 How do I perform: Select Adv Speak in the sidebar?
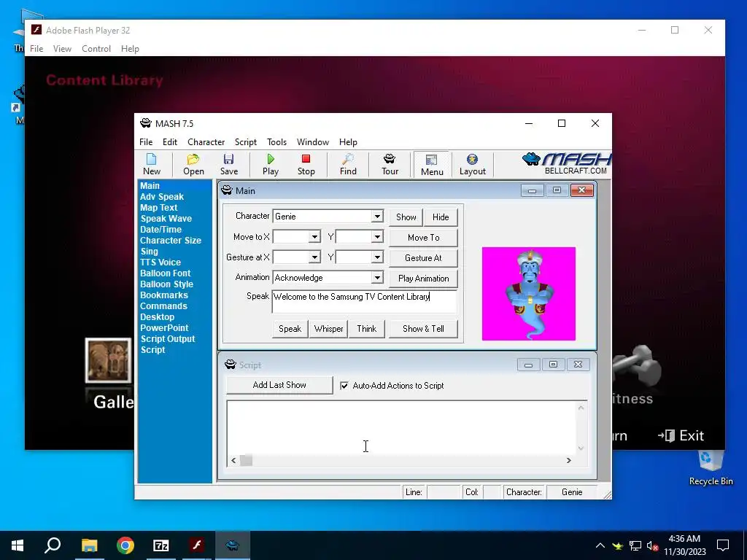[x=161, y=197]
